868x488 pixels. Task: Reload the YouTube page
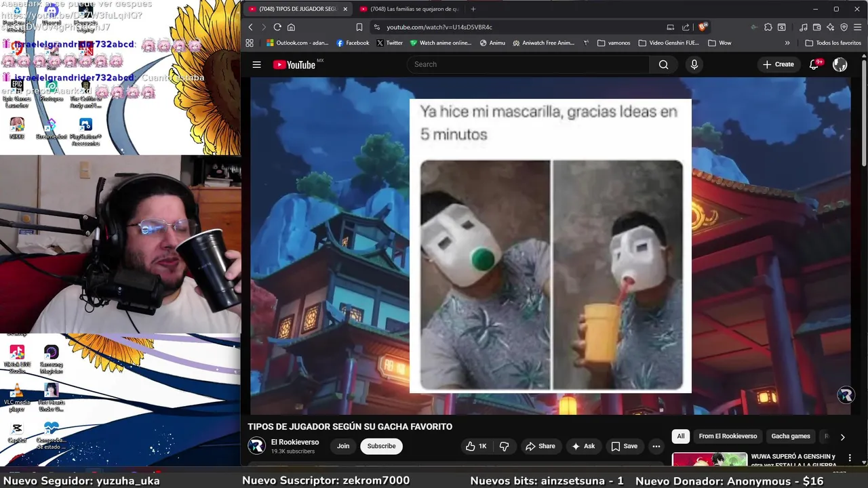click(x=277, y=27)
